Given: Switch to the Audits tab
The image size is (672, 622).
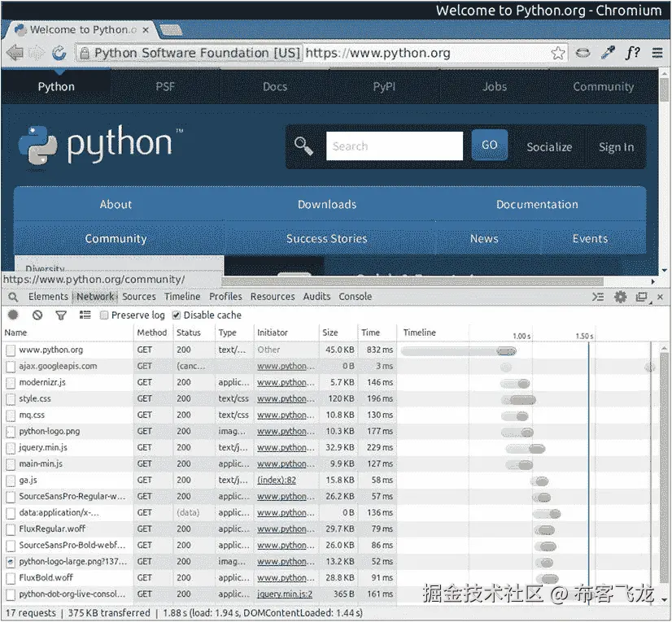Looking at the screenshot, I should tap(316, 297).
